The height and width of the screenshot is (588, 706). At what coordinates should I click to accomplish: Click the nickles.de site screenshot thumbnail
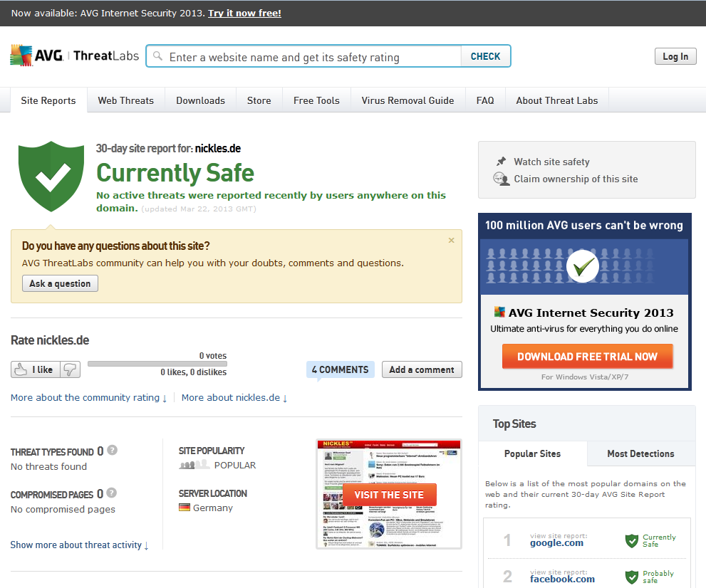(x=389, y=494)
